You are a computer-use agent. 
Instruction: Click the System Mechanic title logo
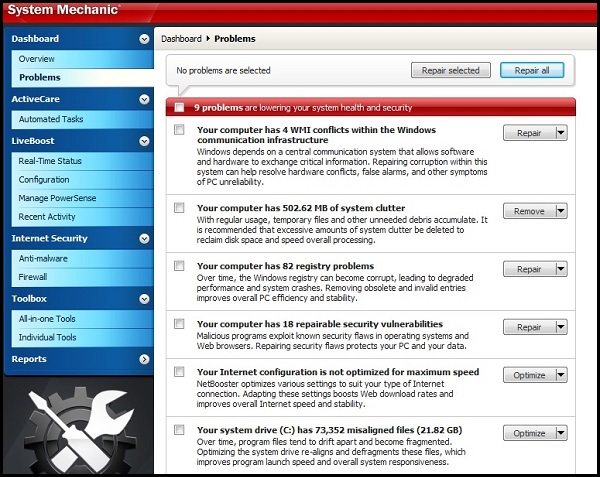pos(64,10)
